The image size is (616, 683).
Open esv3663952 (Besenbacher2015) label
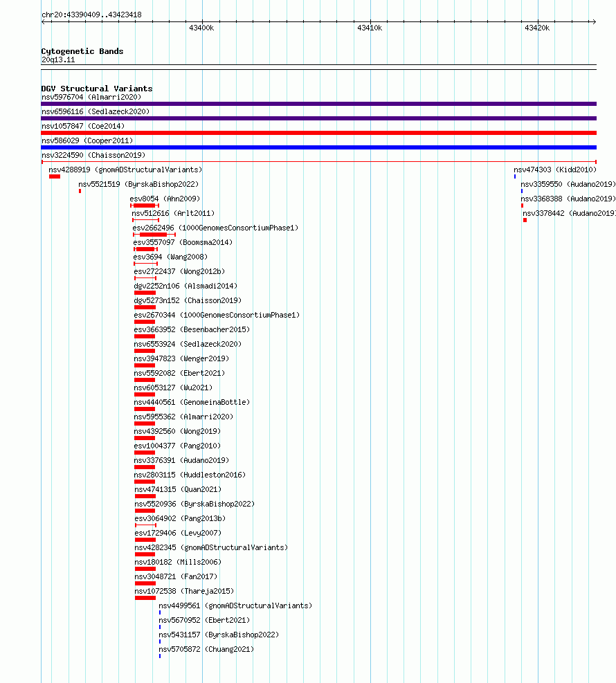(192, 330)
